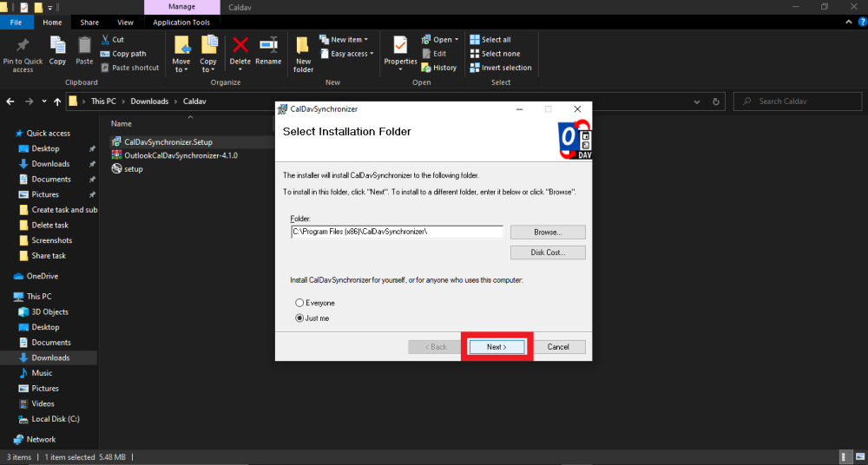The image size is (868, 465).
Task: Create a New folder from ribbon
Action: click(303, 47)
